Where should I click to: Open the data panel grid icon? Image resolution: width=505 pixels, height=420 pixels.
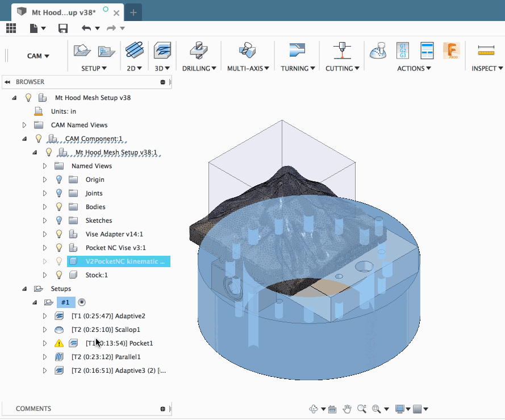[11, 28]
